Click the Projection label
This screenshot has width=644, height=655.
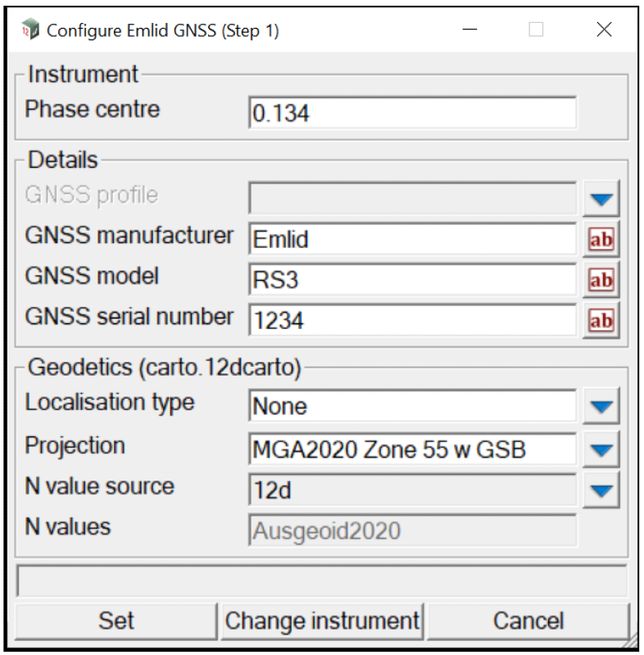75,445
